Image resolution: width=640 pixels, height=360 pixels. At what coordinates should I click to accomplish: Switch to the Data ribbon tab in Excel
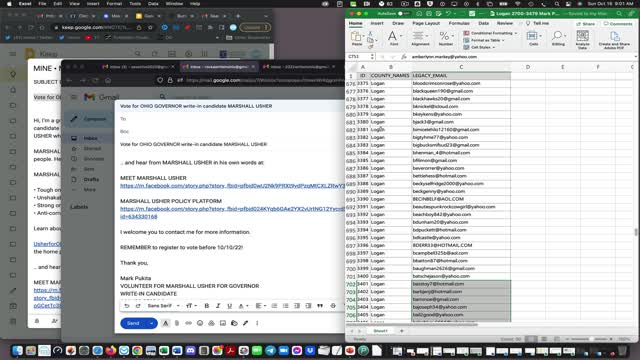coord(483,23)
